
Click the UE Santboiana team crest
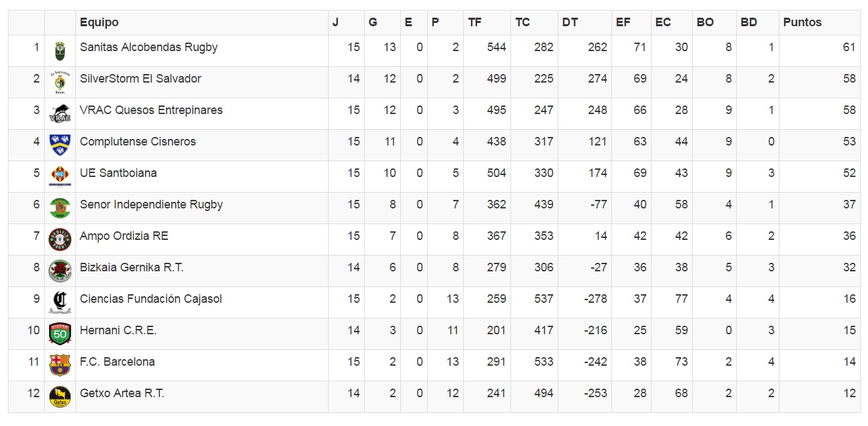[x=60, y=177]
